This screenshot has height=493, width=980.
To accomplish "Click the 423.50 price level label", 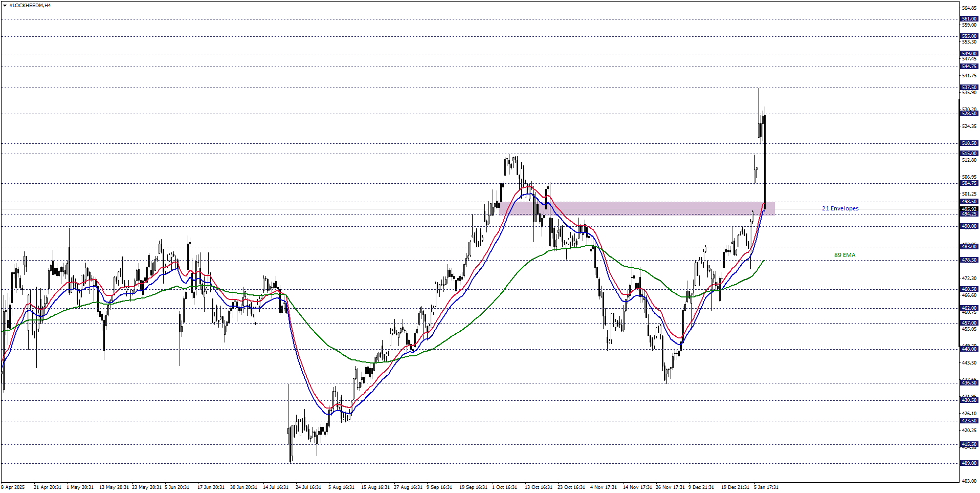I will (x=969, y=421).
